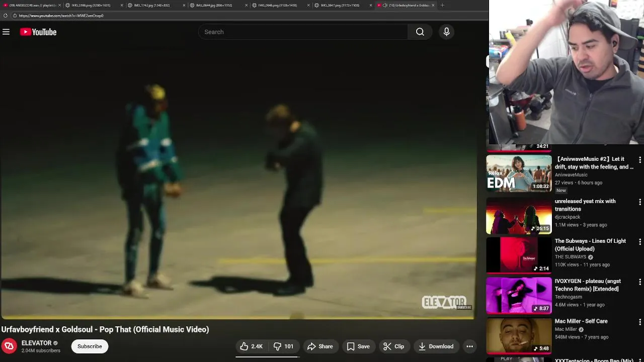644x362 pixels.
Task: Open the 'unreleased yeat mix with transitions' title
Action: [x=585, y=205]
